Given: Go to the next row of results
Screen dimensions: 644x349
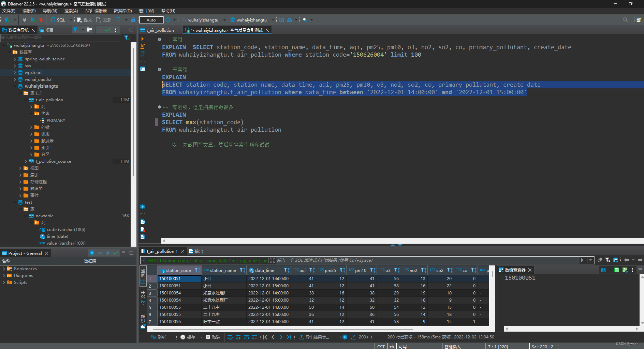Looking at the screenshot, I should [281, 337].
